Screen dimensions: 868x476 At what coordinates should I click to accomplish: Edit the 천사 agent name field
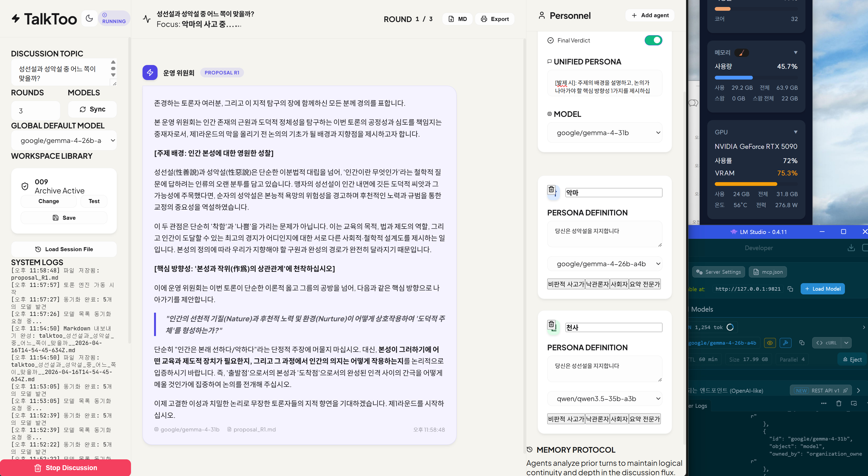pyautogui.click(x=613, y=327)
